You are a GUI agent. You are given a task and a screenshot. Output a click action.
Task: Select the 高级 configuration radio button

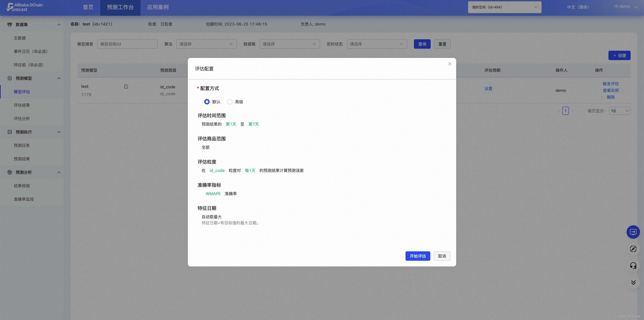click(x=229, y=102)
